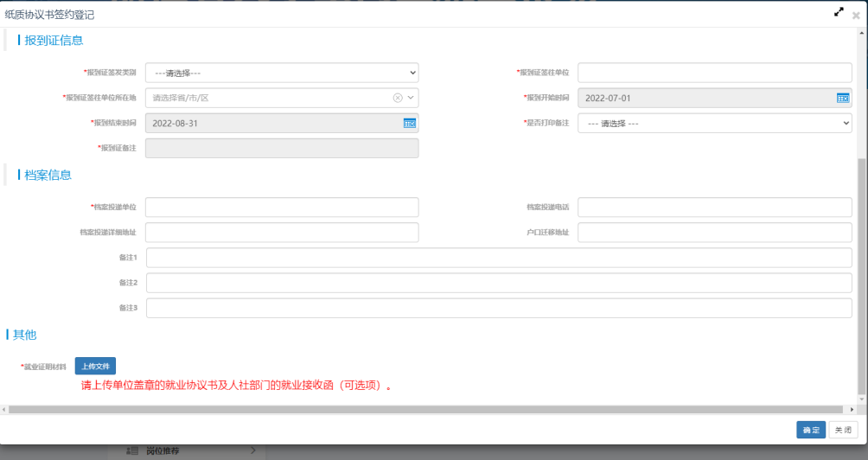Click into the 档案投递单位 input field
Viewport: 868px width, 460px height.
[282, 208]
